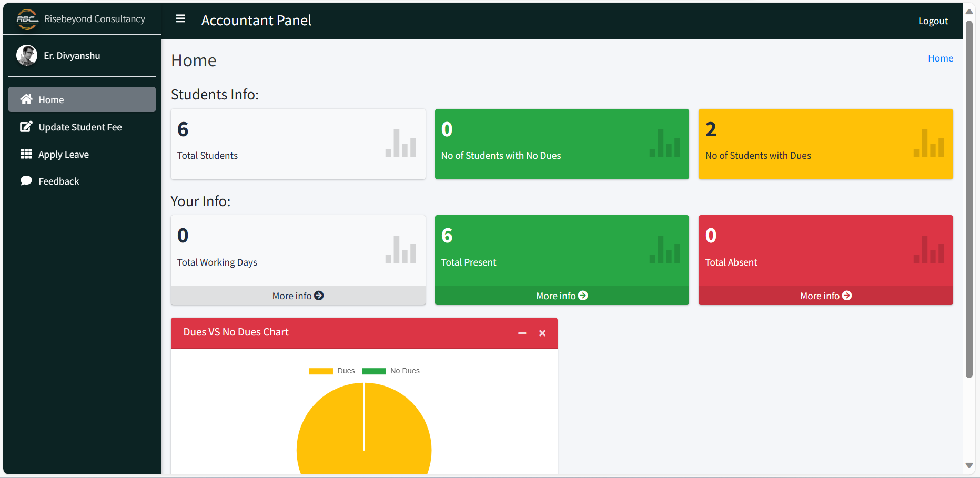Click the large Home page heading
Image resolution: width=980 pixels, height=478 pixels.
pos(194,60)
